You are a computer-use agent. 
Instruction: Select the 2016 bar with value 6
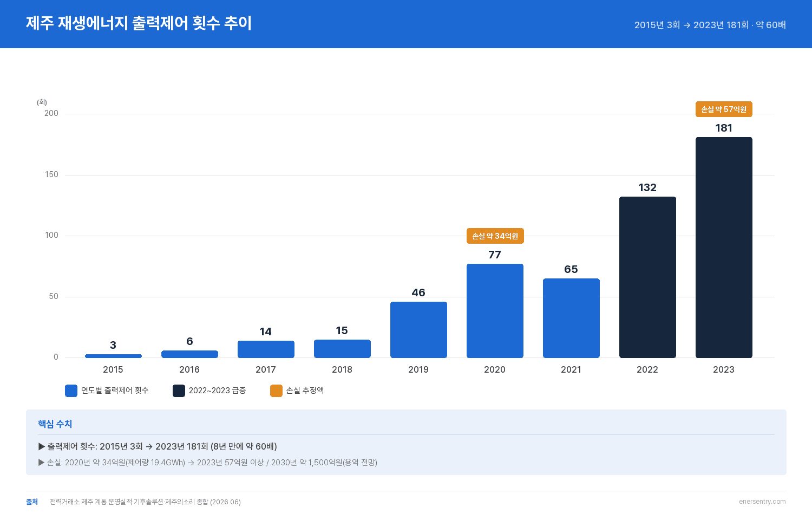click(189, 354)
